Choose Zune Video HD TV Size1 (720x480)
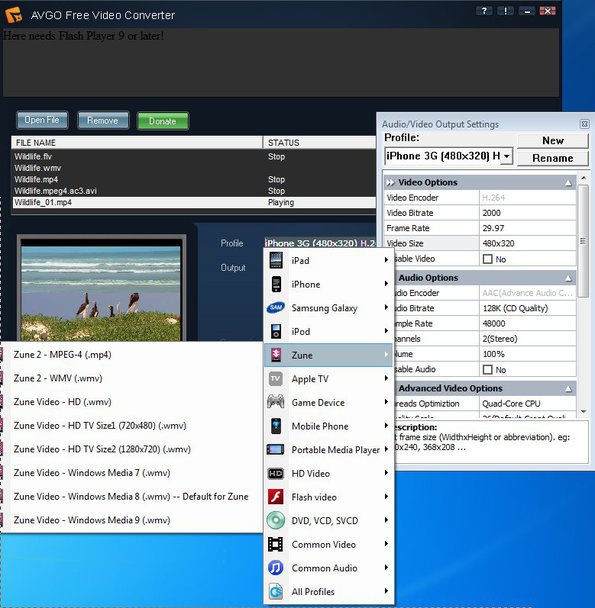The width and height of the screenshot is (595, 608). [x=132, y=426]
